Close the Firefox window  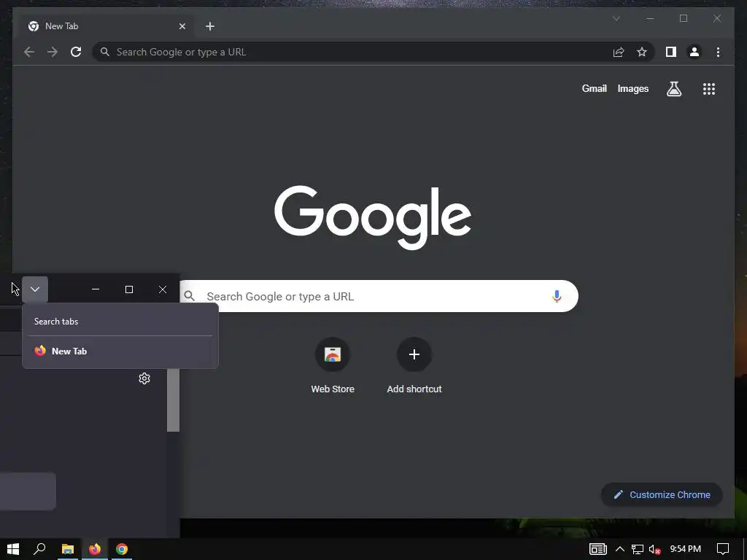click(x=163, y=289)
